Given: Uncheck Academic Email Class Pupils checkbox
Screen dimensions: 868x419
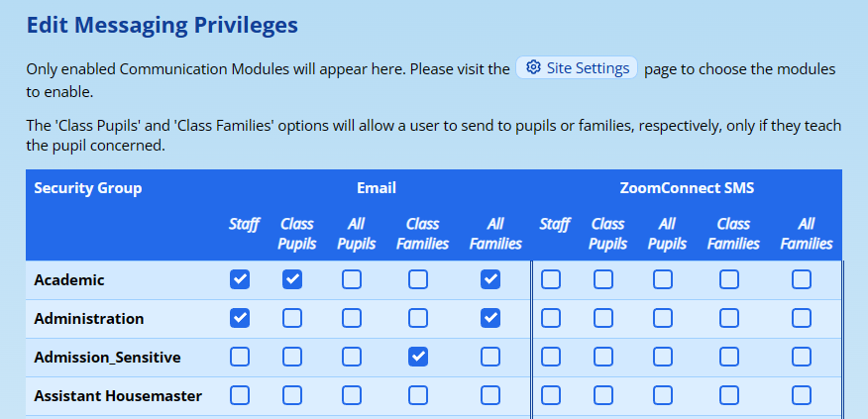Looking at the screenshot, I should (x=292, y=279).
